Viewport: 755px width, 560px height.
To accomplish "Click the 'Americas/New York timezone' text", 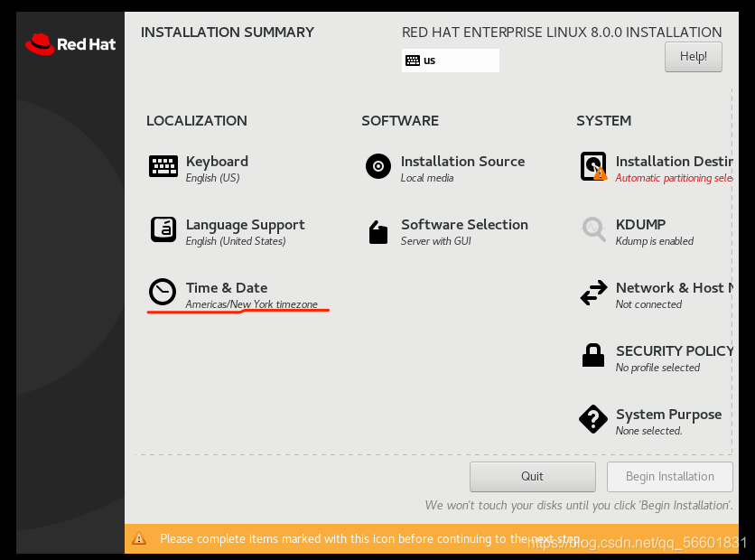I will pyautogui.click(x=251, y=304).
